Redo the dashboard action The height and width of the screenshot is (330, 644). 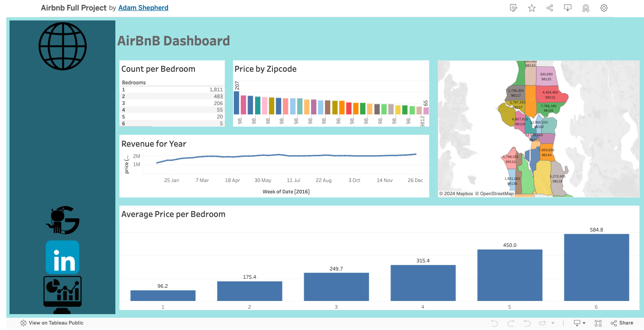click(512, 323)
